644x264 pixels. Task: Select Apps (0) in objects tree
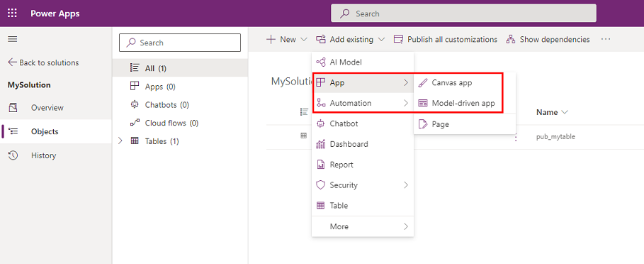tap(180, 87)
